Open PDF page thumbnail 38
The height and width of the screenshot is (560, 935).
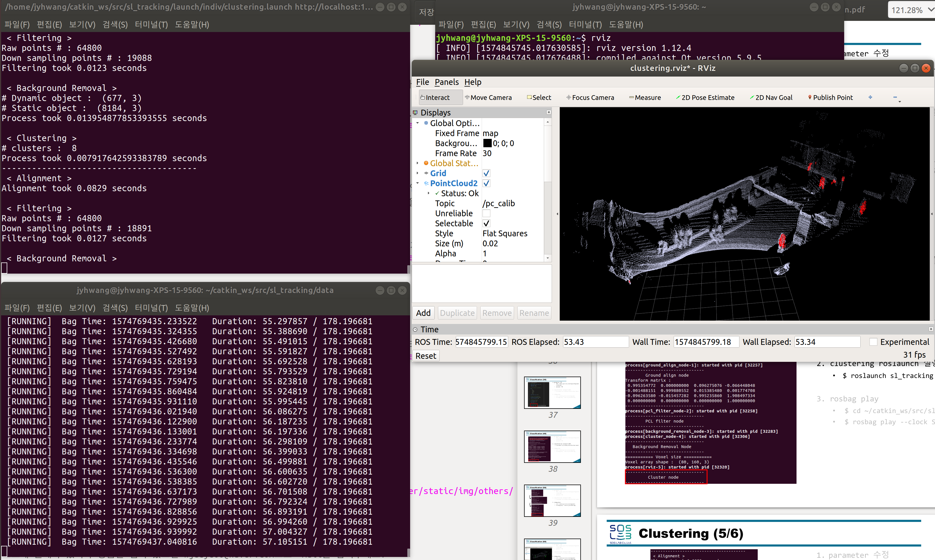click(x=552, y=446)
